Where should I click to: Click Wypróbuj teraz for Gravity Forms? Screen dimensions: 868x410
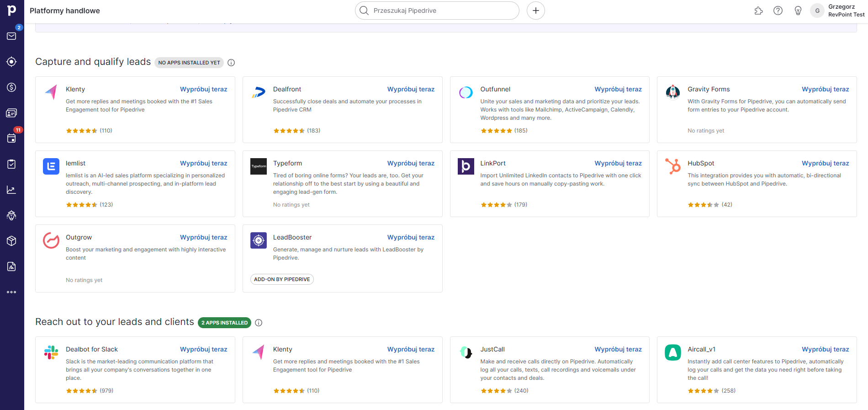click(x=826, y=89)
